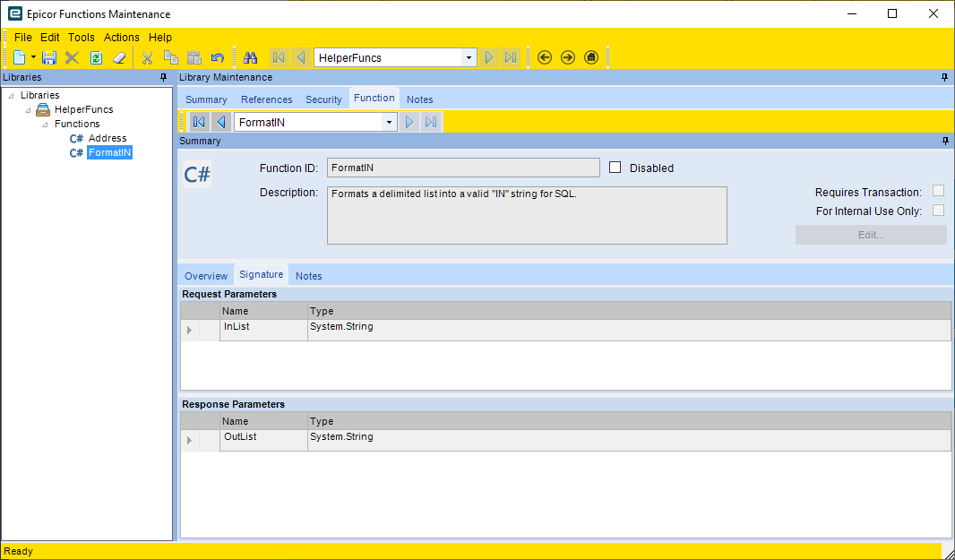Open the Tools menu

coord(81,37)
